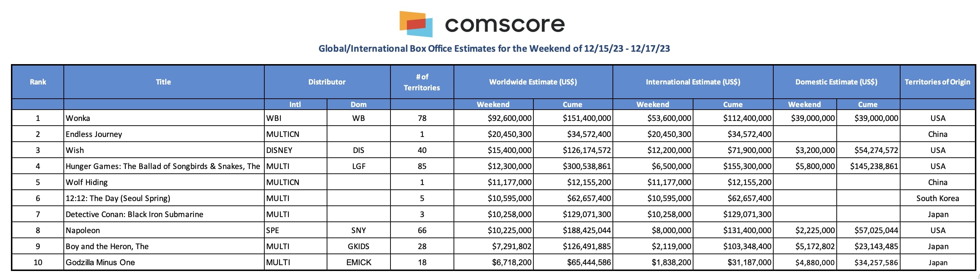Image resolution: width=980 pixels, height=279 pixels.
Task: Click the comscore wordmark text
Action: click(x=505, y=24)
